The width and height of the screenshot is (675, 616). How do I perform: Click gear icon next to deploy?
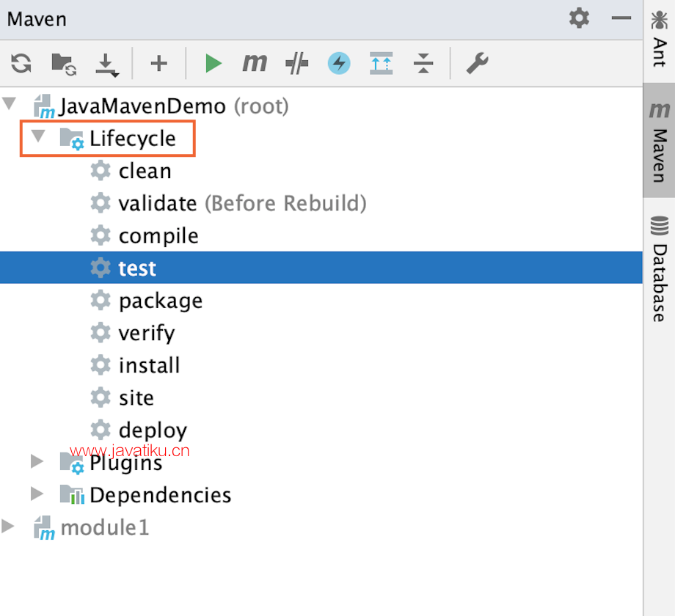coord(101,430)
